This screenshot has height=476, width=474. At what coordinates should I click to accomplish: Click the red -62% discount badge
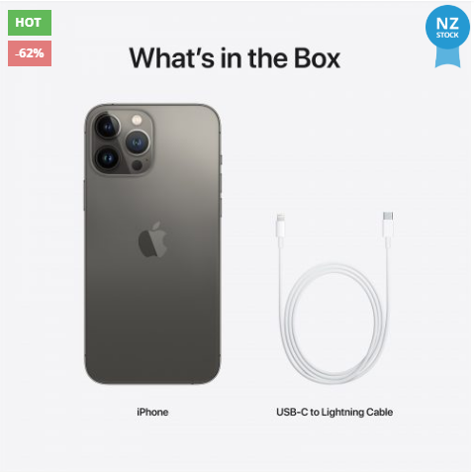pyautogui.click(x=30, y=53)
